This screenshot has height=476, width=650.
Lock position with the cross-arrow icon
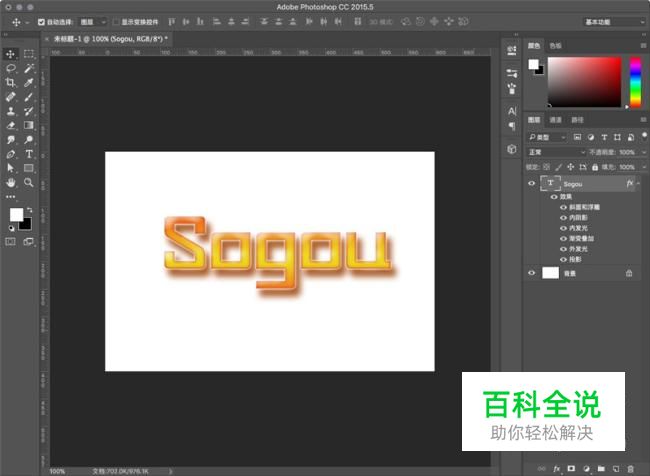tap(570, 167)
